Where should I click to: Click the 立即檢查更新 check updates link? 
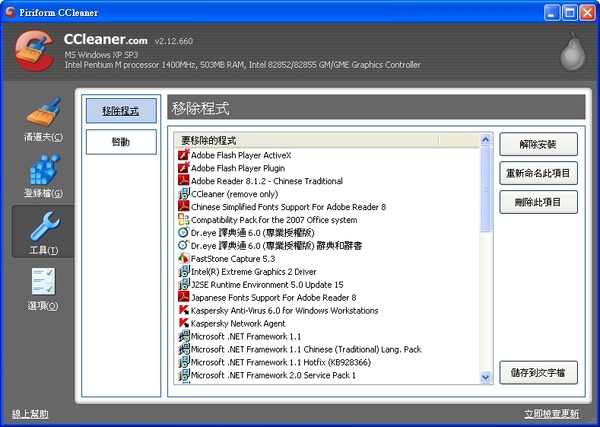pyautogui.click(x=551, y=414)
